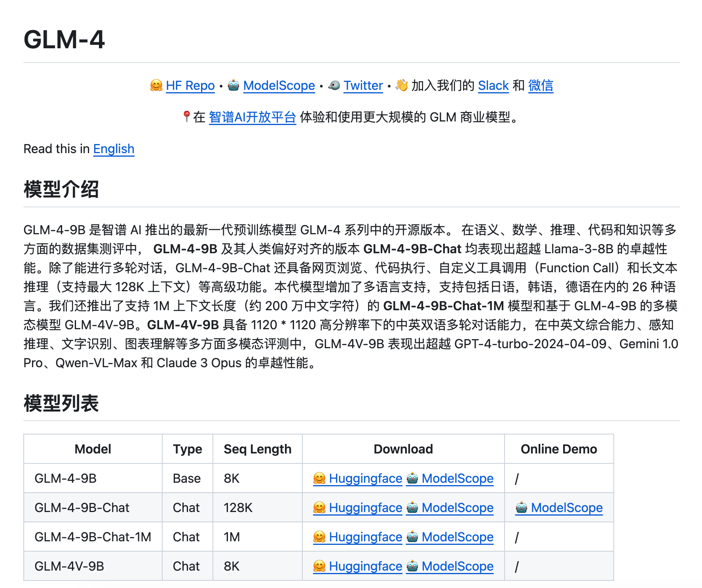Click the Type column header
The image size is (702, 588).
click(188, 449)
